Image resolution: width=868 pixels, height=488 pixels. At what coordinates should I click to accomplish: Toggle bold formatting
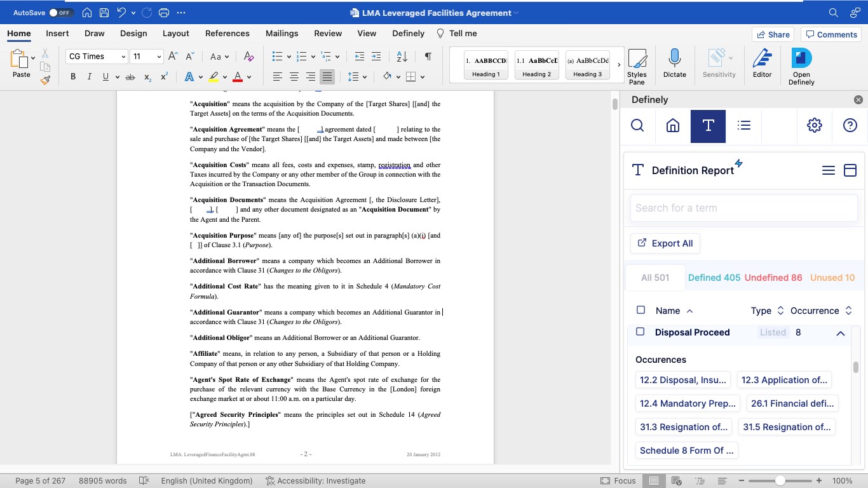[x=72, y=77]
